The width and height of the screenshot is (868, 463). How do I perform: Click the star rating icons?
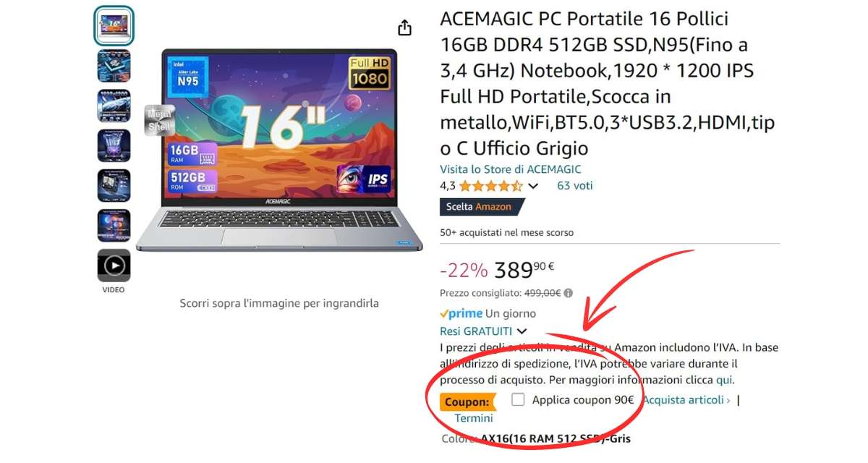point(490,186)
